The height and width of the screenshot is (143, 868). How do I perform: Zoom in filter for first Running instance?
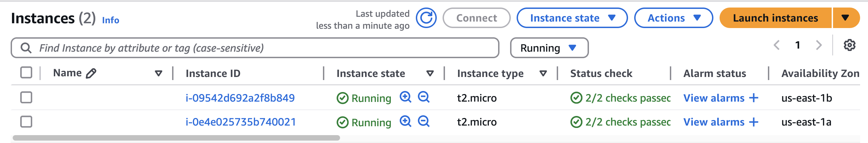406,97
